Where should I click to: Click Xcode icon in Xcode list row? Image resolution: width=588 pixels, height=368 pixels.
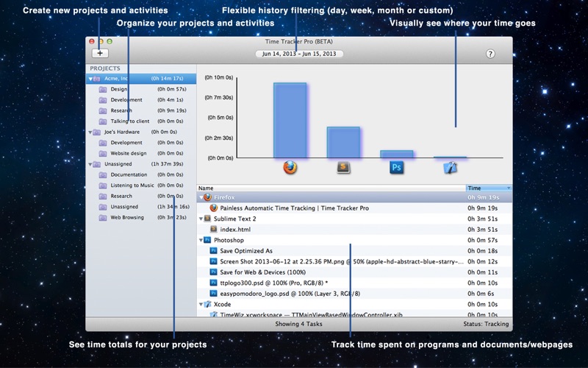coord(207,304)
